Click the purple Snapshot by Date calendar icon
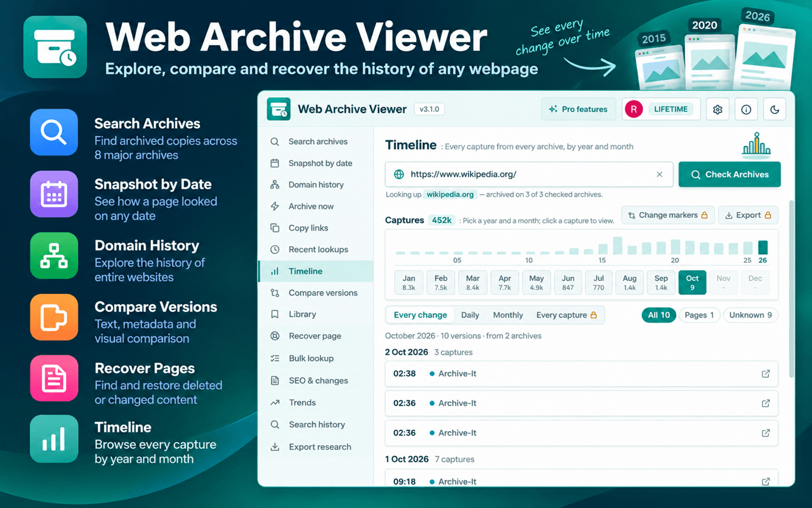The width and height of the screenshot is (812, 508). [54, 194]
